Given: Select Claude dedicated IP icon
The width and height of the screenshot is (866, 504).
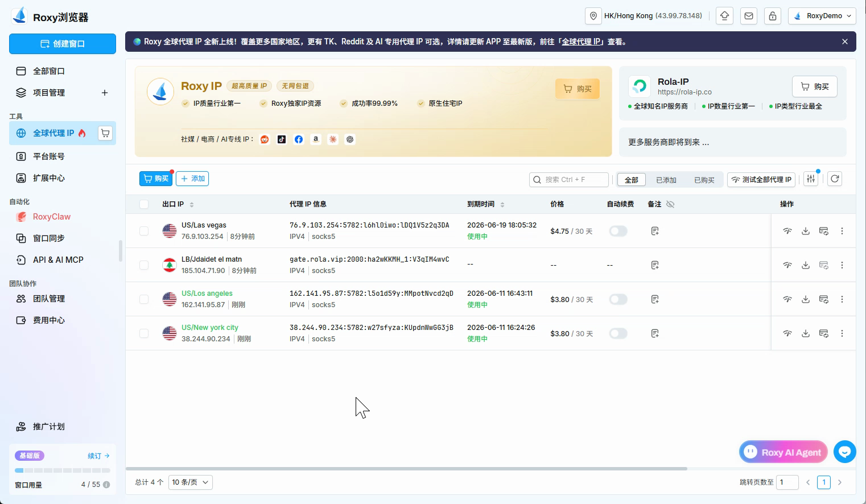Looking at the screenshot, I should point(333,139).
